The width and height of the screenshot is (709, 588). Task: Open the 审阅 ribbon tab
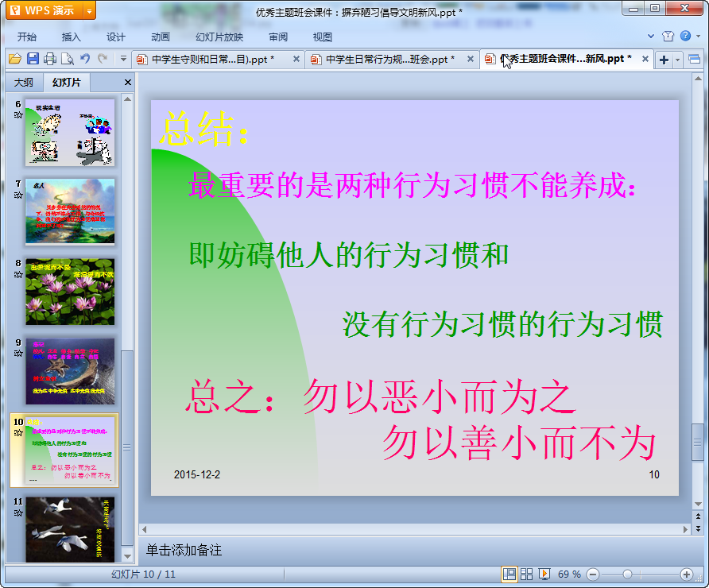click(x=278, y=37)
